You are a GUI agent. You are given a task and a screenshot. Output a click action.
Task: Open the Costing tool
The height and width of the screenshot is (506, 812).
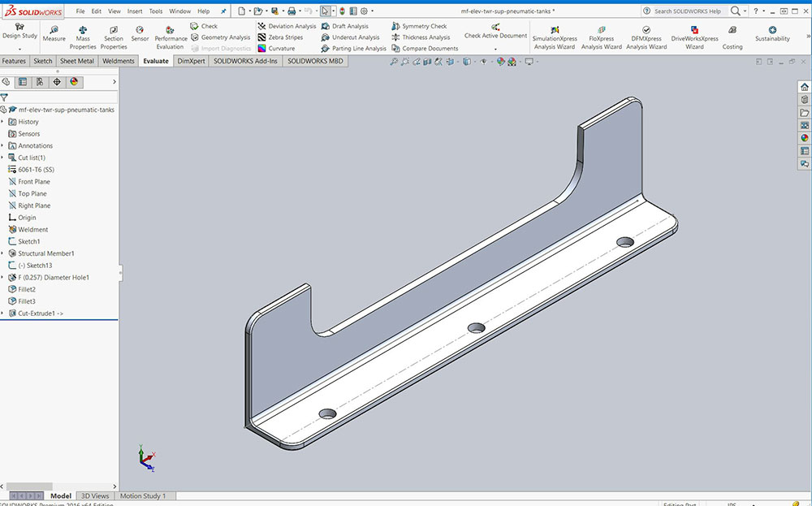(x=732, y=30)
